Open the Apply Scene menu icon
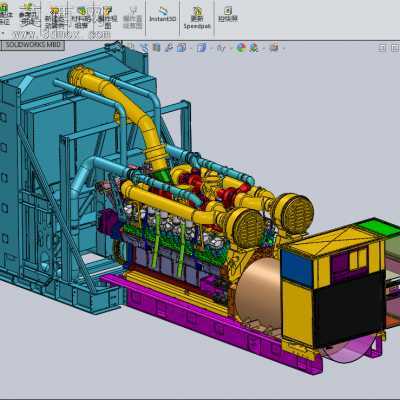The width and height of the screenshot is (400, 400). 254,48
